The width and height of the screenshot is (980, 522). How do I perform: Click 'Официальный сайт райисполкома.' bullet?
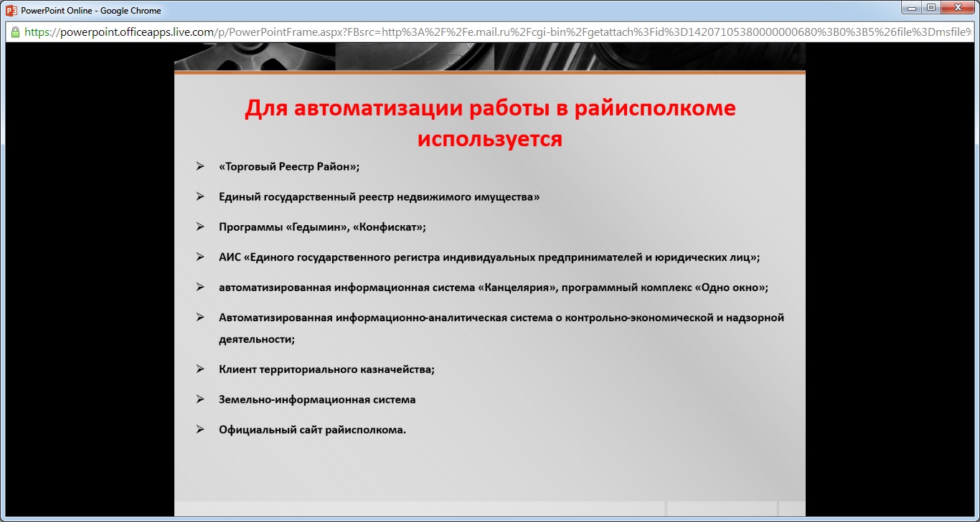313,430
